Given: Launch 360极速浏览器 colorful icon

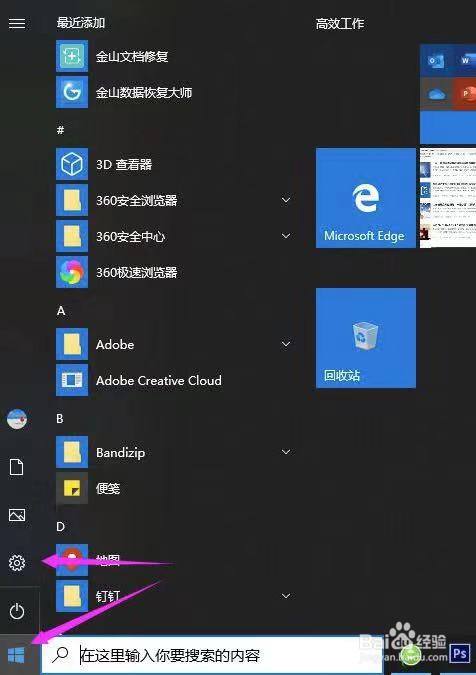Looking at the screenshot, I should click(72, 272).
